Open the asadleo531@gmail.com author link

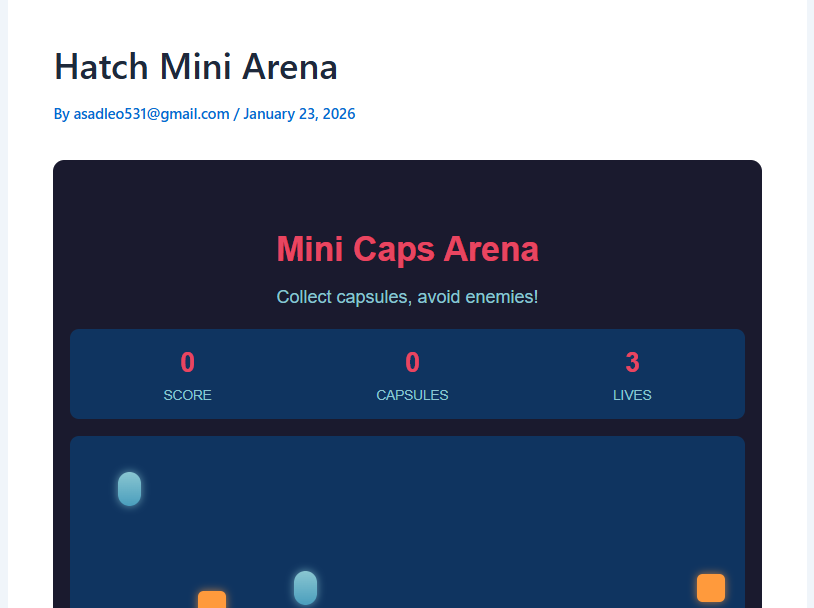pyautogui.click(x=152, y=114)
